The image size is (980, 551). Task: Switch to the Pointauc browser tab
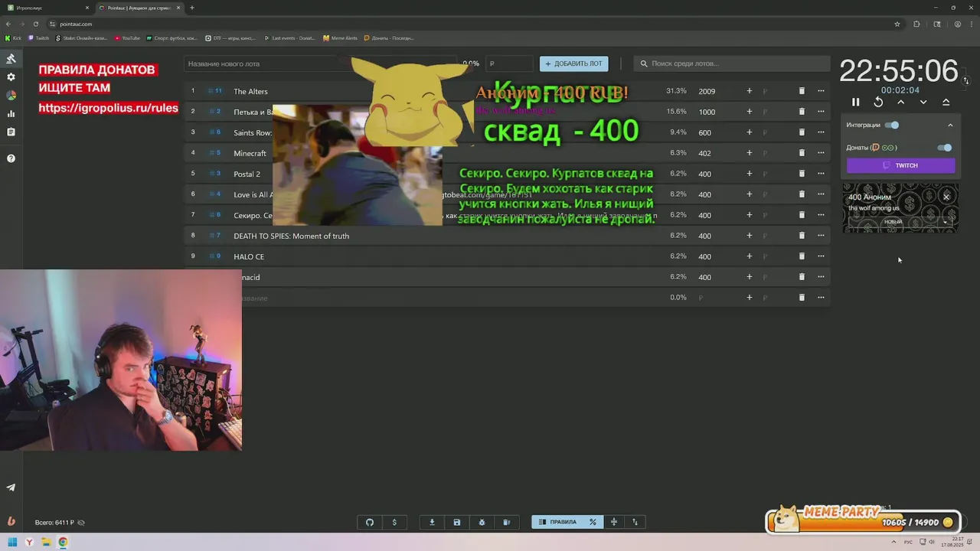(x=138, y=8)
